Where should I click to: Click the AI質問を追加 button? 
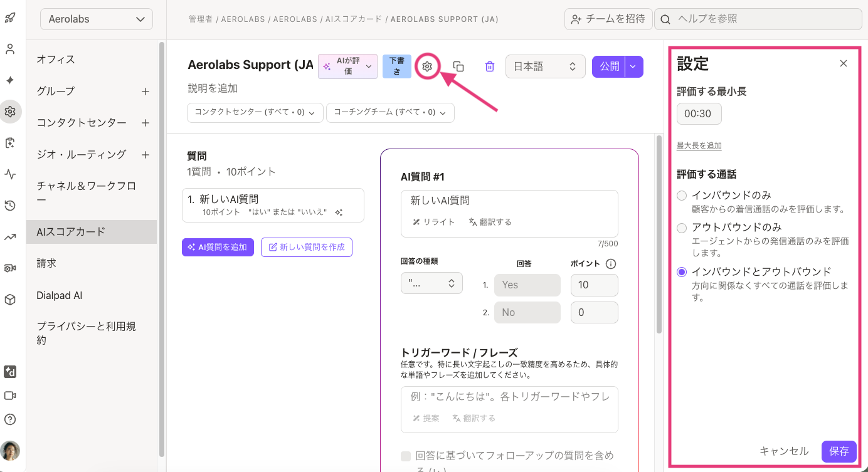pos(218,247)
